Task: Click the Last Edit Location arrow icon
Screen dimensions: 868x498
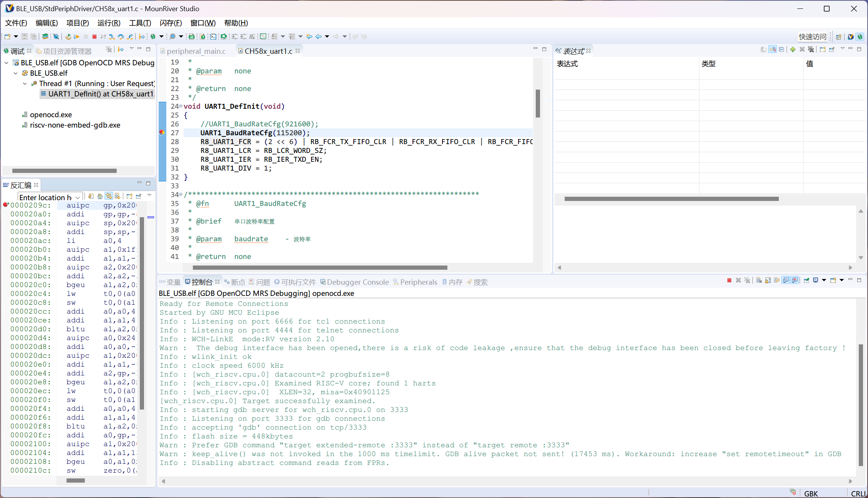Action: (x=309, y=37)
